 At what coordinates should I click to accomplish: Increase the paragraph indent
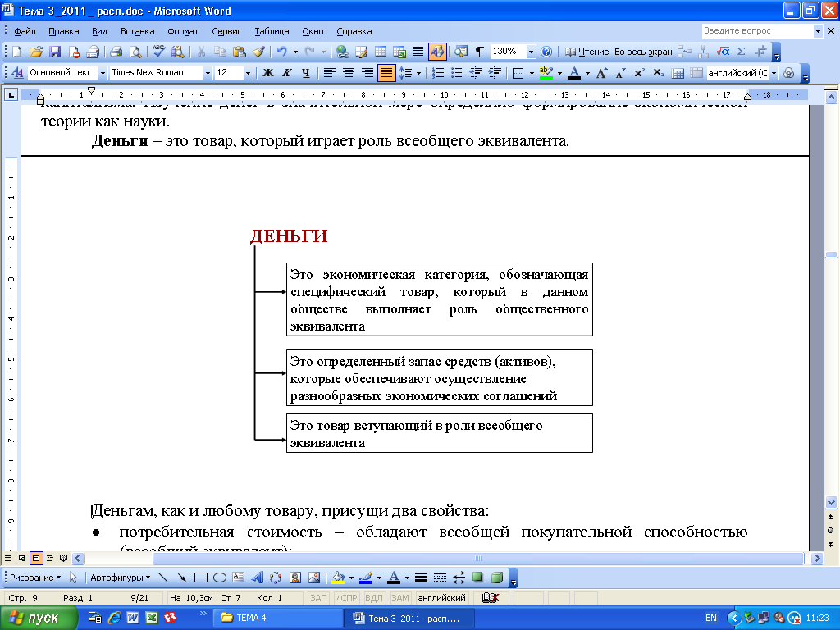coord(495,73)
